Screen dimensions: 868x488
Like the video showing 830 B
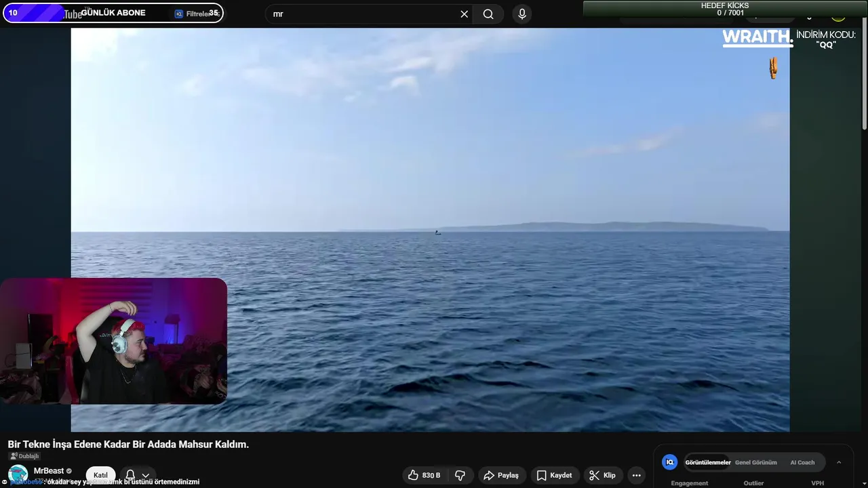[424, 475]
